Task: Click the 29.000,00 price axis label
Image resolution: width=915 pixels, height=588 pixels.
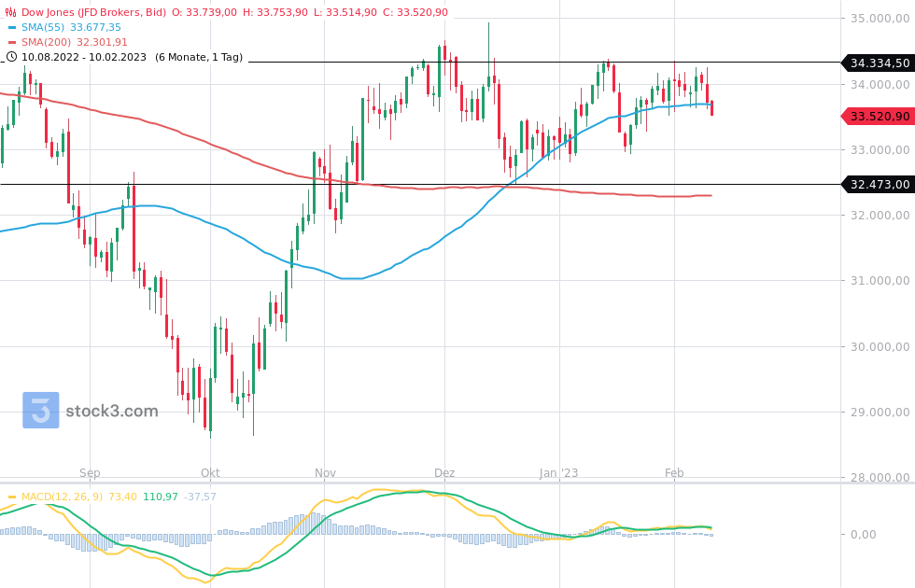Action: click(x=880, y=413)
